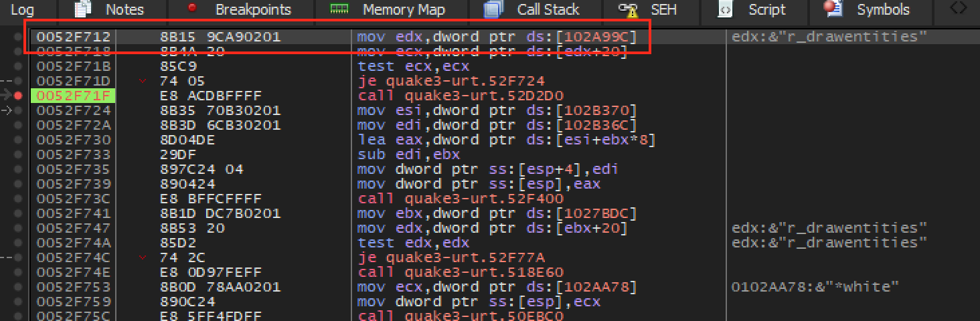Select highlighted address 0052F71F
The width and height of the screenshot is (980, 321).
[x=74, y=96]
